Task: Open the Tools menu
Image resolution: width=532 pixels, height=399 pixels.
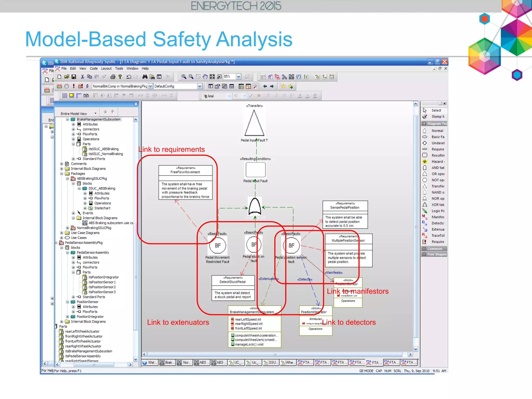Action: pyautogui.click(x=119, y=69)
